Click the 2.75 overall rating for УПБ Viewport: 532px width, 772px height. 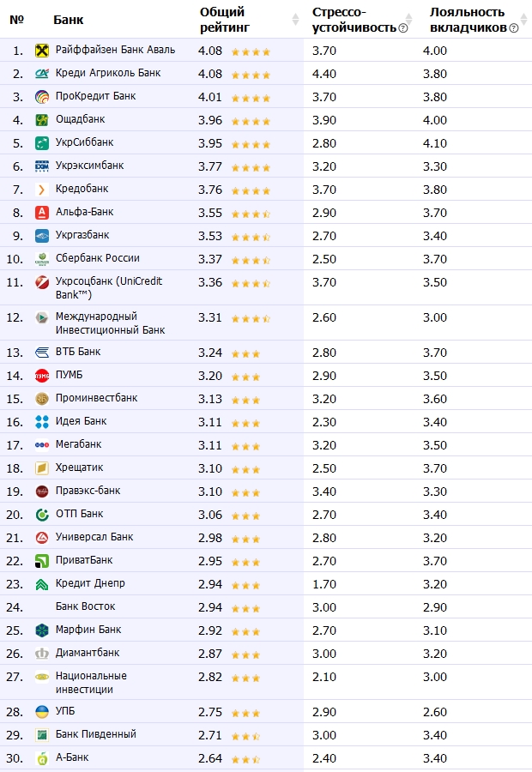click(x=210, y=712)
